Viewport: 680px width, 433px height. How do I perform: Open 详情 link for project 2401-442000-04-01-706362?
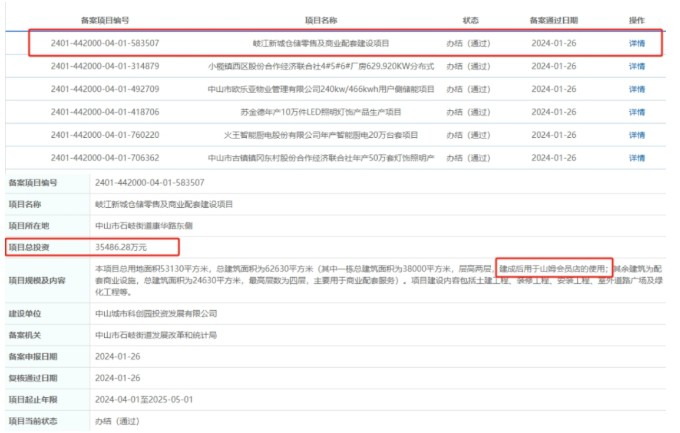(636, 157)
